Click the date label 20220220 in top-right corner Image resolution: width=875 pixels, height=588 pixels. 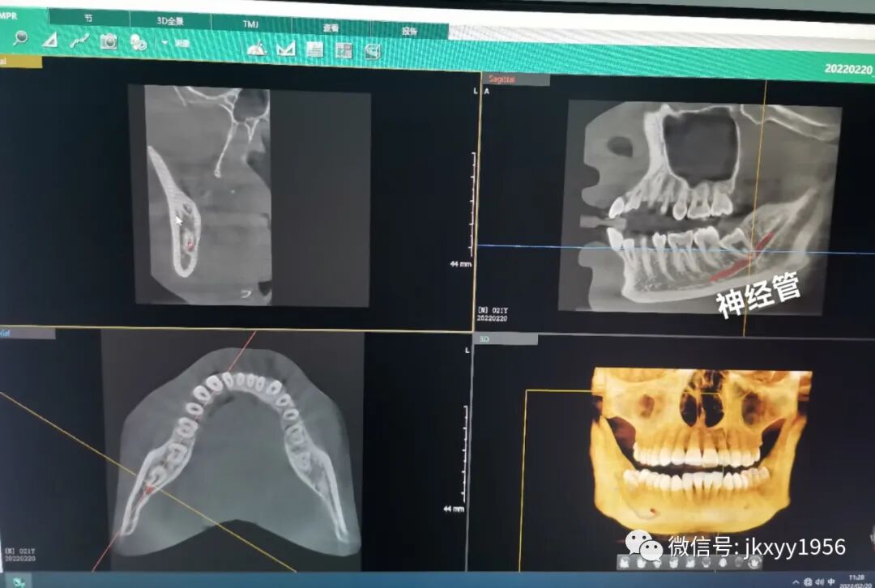[x=849, y=69]
